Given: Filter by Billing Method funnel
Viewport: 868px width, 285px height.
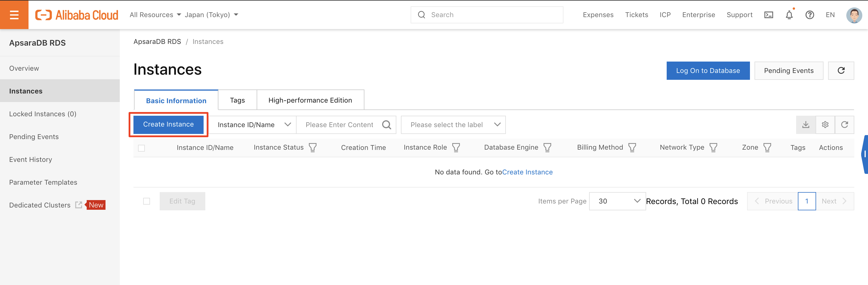Looking at the screenshot, I should pos(632,148).
